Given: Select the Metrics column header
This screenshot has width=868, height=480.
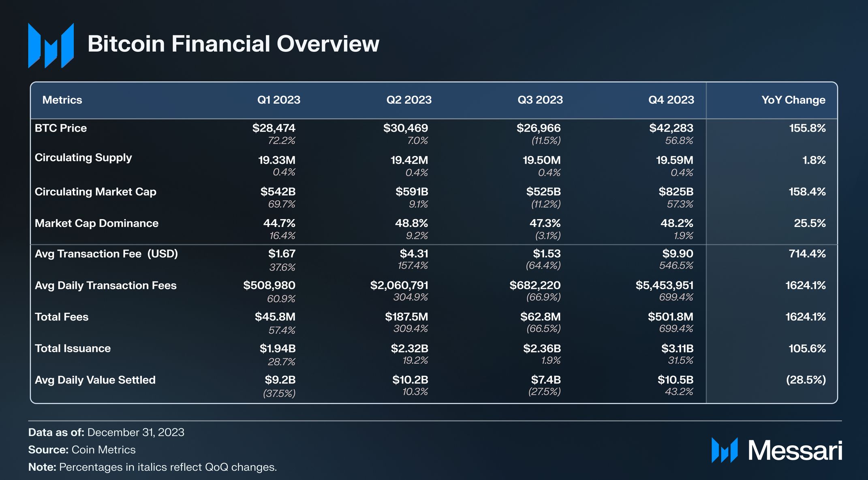Looking at the screenshot, I should pyautogui.click(x=62, y=100).
